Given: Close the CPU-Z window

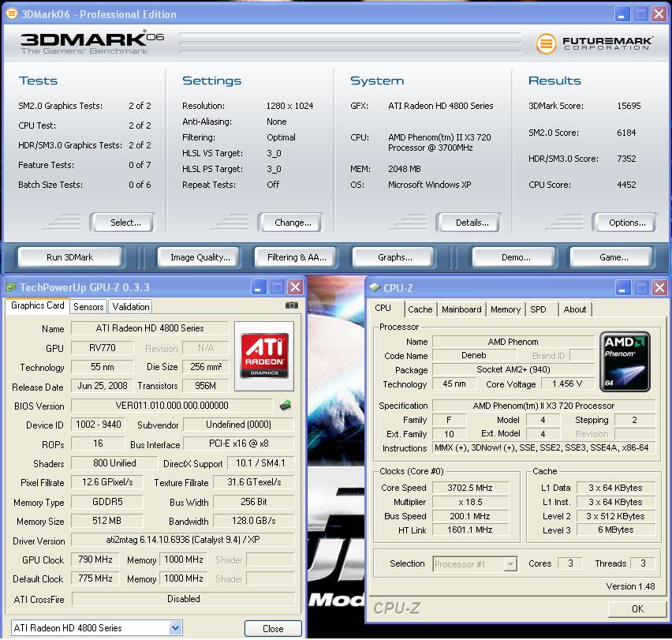Looking at the screenshot, I should [659, 287].
